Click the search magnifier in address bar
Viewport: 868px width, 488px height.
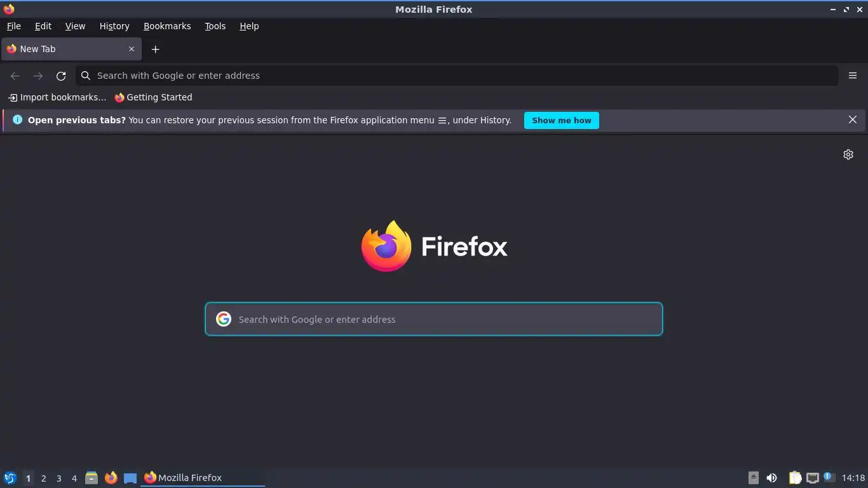[x=86, y=76]
